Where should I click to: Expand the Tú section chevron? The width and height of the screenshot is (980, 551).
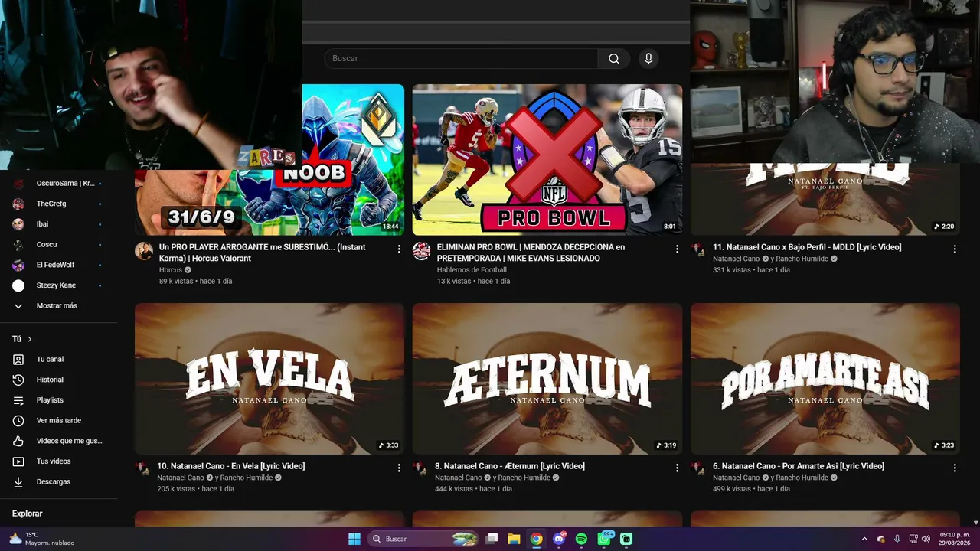click(x=30, y=339)
